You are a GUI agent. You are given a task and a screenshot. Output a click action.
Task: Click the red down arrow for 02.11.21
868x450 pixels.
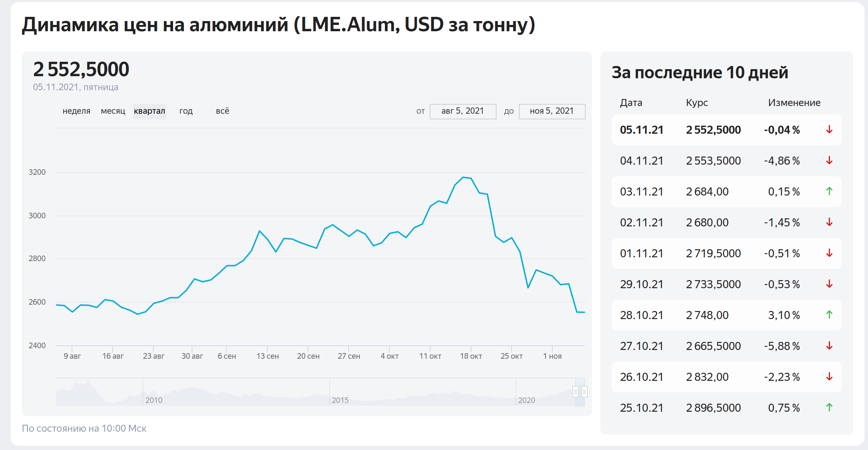coord(829,222)
